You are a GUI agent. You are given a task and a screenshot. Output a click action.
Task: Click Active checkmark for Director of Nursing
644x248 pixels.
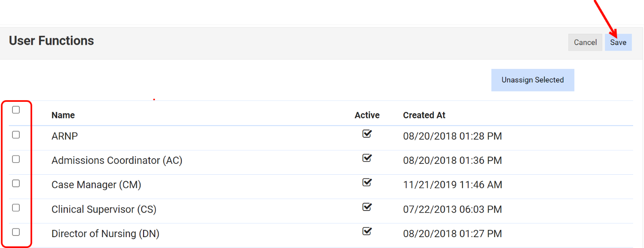[367, 231]
